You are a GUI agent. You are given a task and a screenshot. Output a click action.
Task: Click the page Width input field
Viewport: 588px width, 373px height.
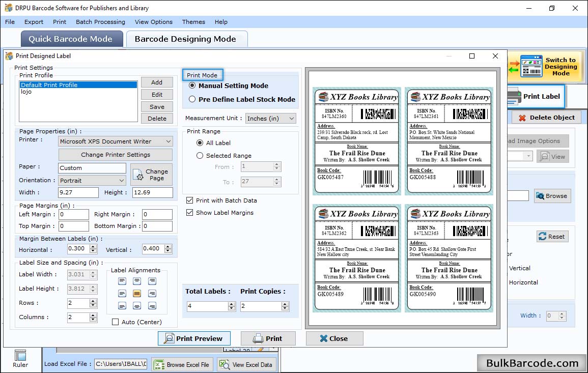click(78, 192)
